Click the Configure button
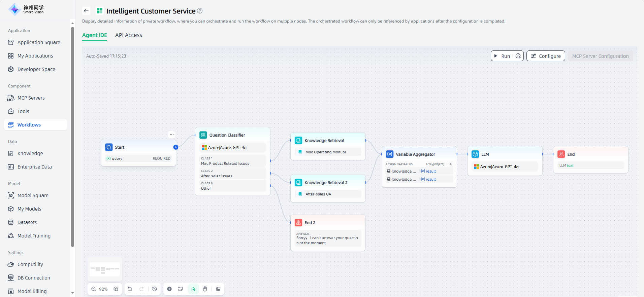The image size is (644, 297). tap(546, 56)
